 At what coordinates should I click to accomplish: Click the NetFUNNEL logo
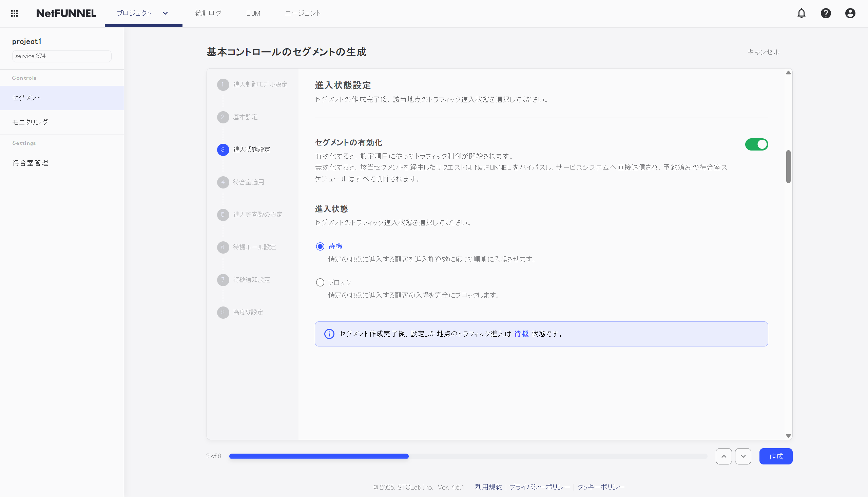[66, 13]
